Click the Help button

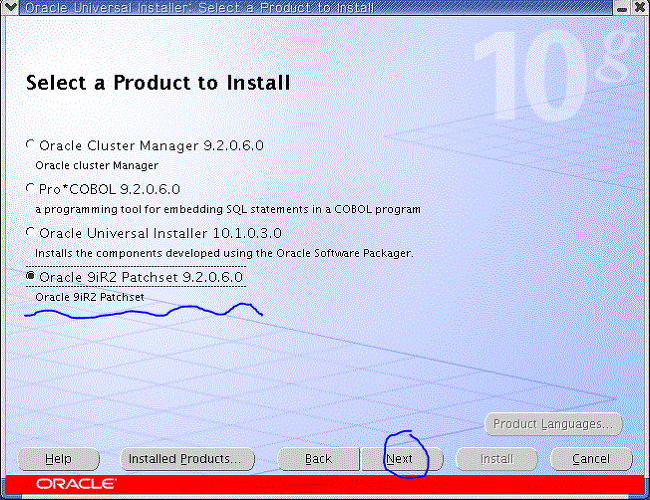[58, 459]
